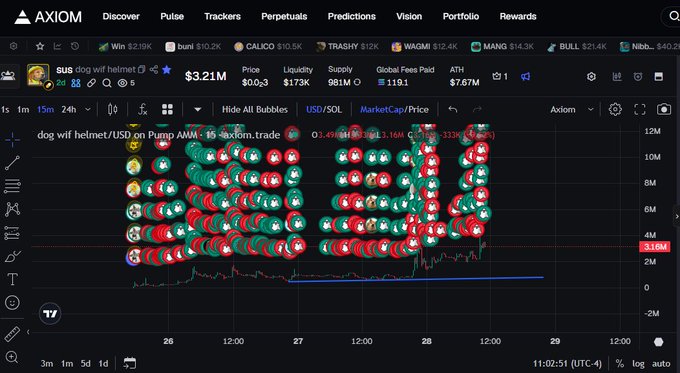Click the Axiom logo in the header
Image resolution: width=680 pixels, height=373 pixels.
pos(48,17)
